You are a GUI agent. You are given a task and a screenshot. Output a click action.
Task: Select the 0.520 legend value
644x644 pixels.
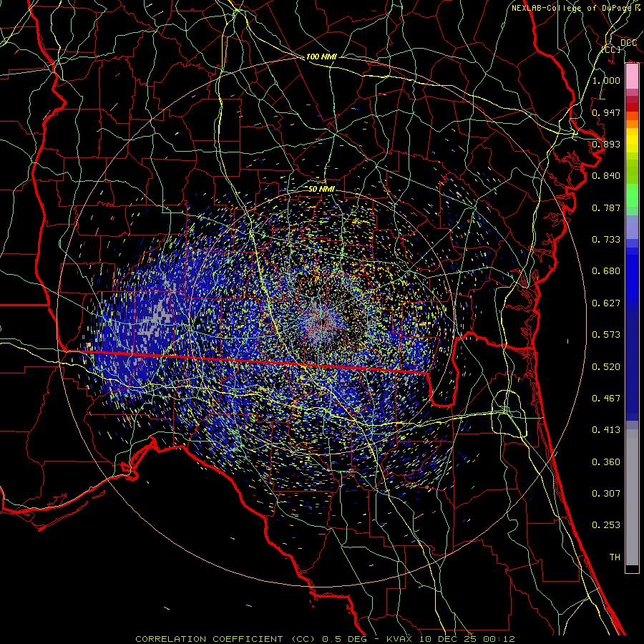pyautogui.click(x=606, y=367)
